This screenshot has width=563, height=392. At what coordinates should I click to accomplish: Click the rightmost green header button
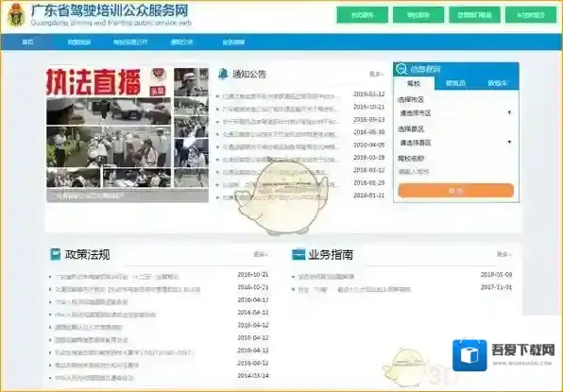pos(531,15)
